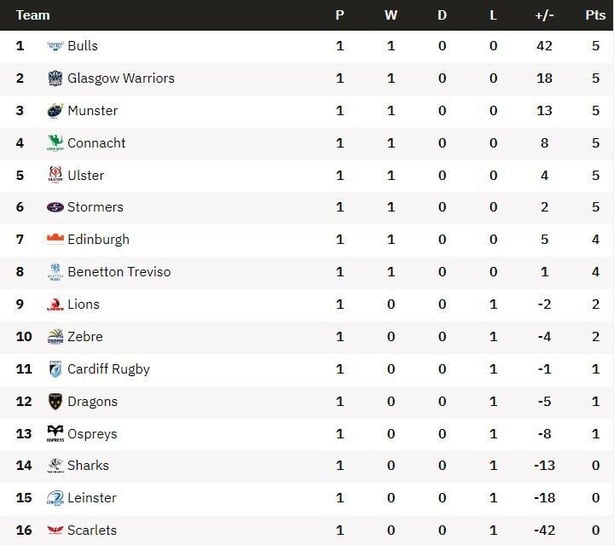
Task: Click the Glasgow Warriors crest icon
Action: tap(55, 78)
